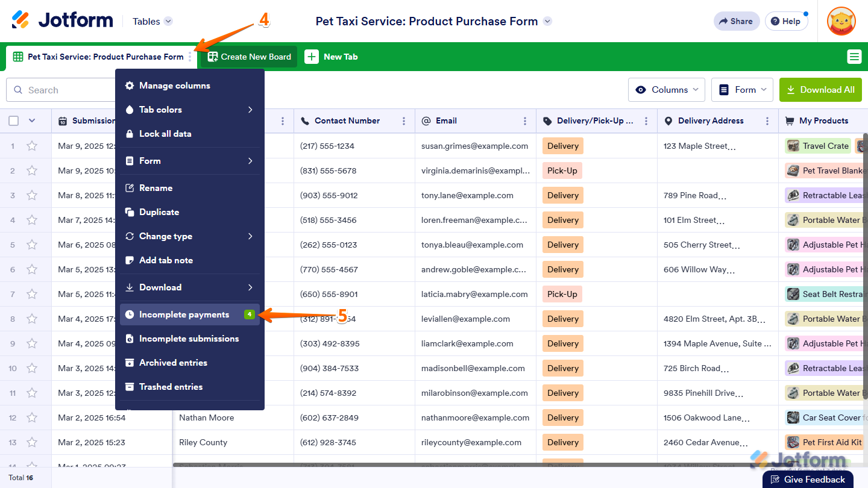Star the row 5 submission
Viewport: 868px width, 488px height.
pyautogui.click(x=32, y=245)
